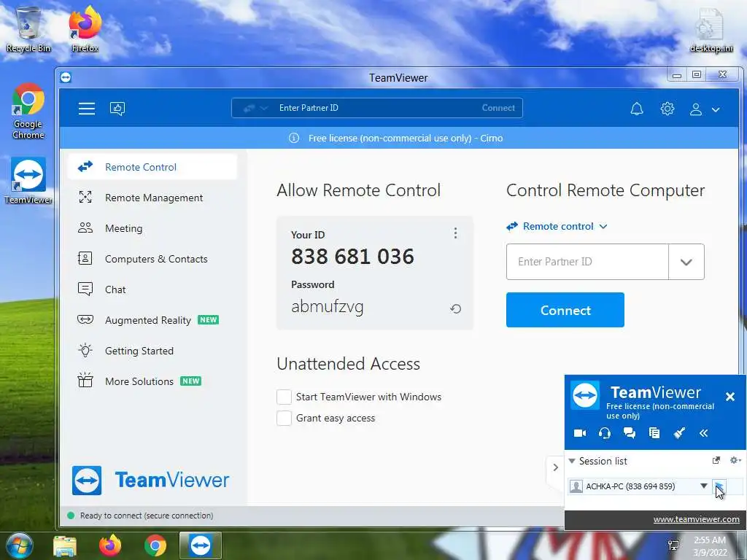
Task: Open Session list gear options
Action: coord(735,460)
